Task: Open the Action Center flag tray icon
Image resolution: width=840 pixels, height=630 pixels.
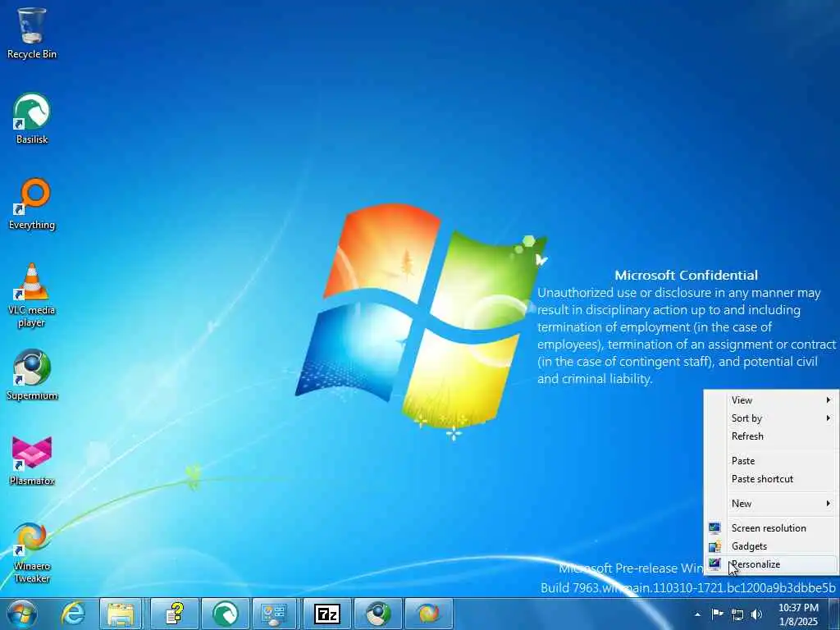Action: click(717, 614)
